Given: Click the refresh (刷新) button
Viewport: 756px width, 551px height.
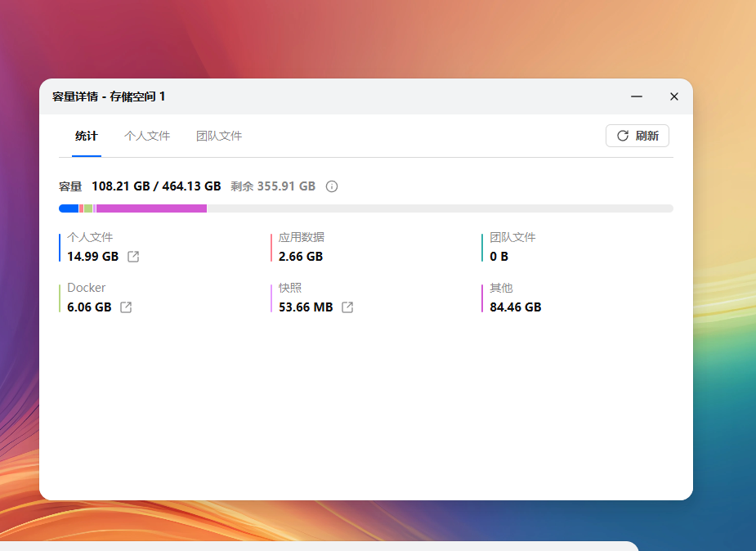Looking at the screenshot, I should click(637, 136).
